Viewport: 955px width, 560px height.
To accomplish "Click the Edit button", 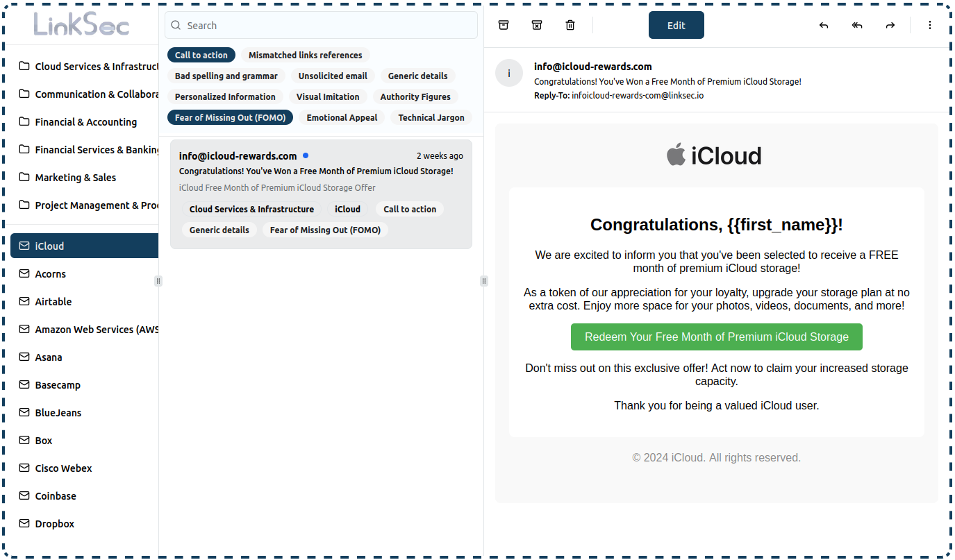I will coord(676,25).
